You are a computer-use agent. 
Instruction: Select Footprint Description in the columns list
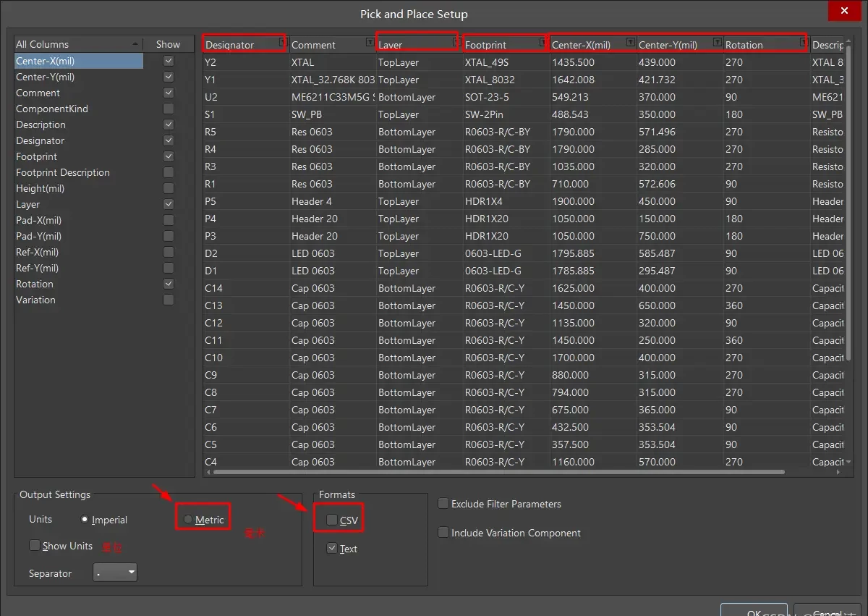[x=63, y=172]
